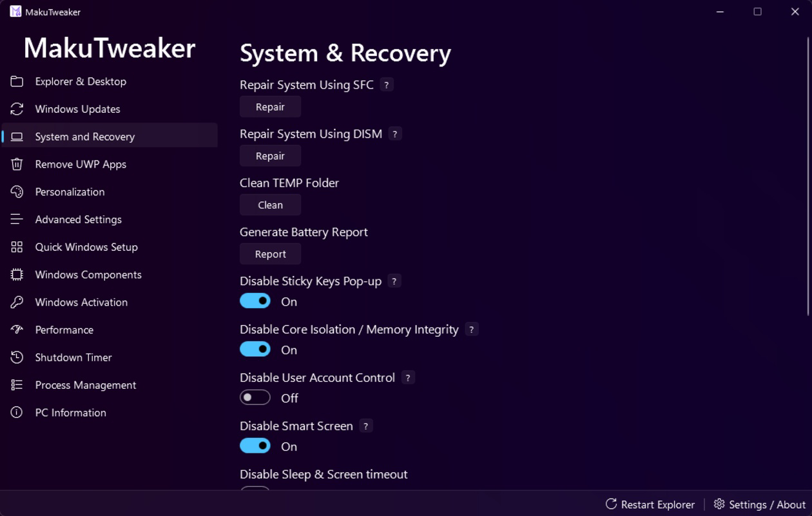The image size is (812, 516).
Task: Maximize the MakuTweaker window
Action: click(758, 12)
